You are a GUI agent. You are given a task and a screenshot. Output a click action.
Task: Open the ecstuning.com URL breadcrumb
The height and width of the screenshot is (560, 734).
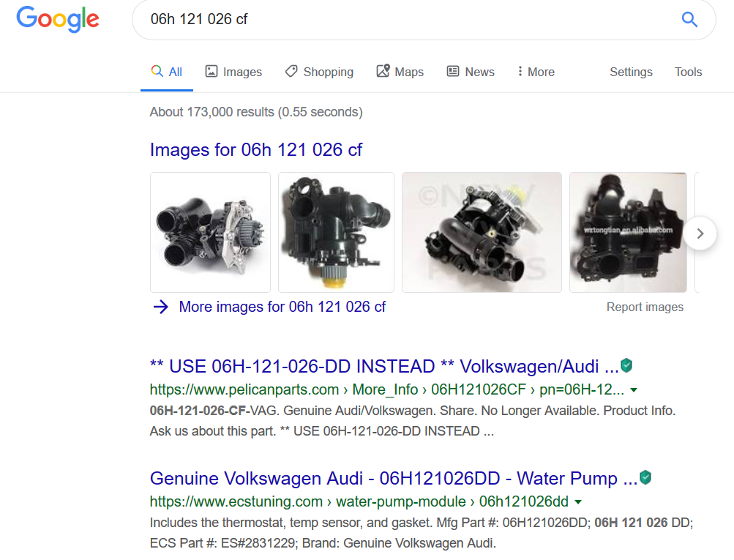(359, 501)
